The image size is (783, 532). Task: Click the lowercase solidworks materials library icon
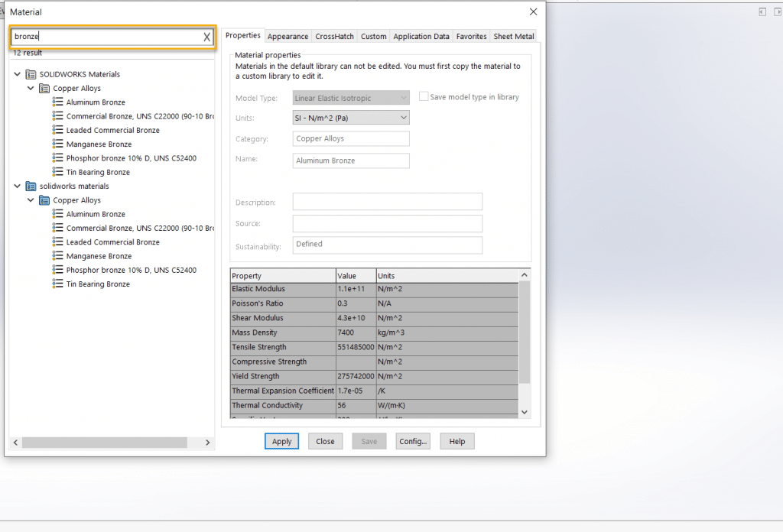[31, 187]
